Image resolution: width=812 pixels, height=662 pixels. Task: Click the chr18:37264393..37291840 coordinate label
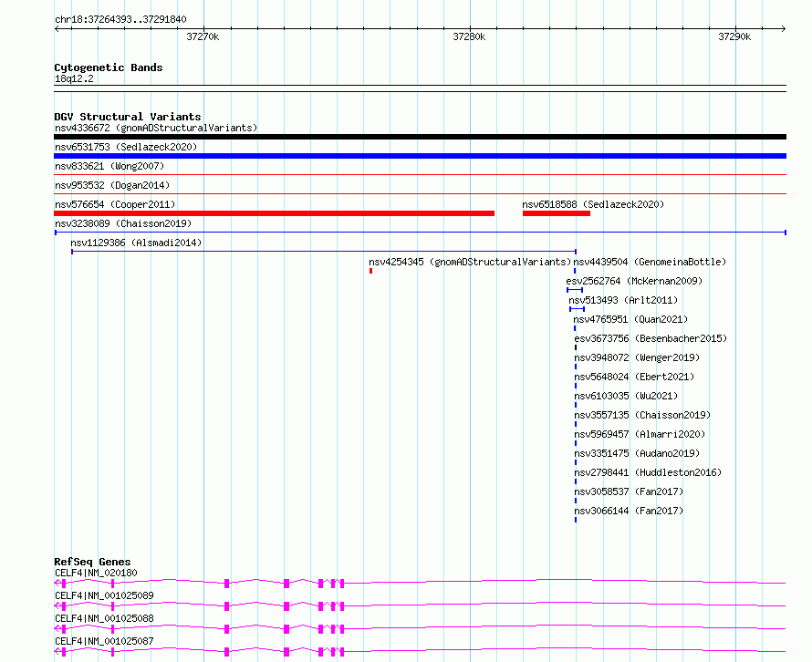point(120,19)
